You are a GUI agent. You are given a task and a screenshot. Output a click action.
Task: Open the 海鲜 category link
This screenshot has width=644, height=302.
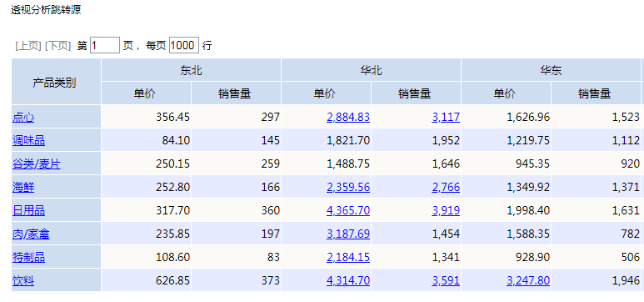coord(23,188)
